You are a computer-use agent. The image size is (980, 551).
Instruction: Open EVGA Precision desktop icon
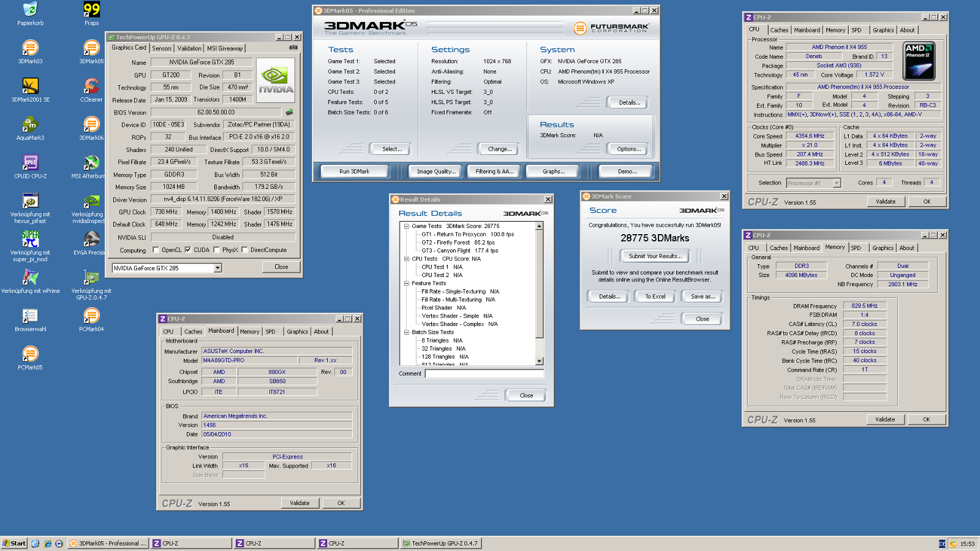pos(91,239)
